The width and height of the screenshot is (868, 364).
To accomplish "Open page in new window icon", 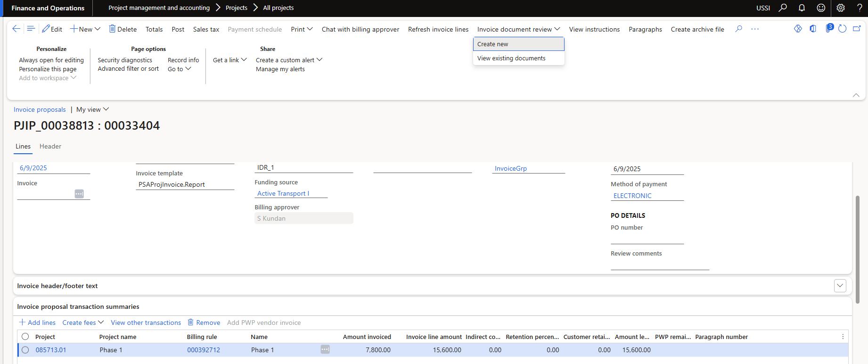I will [857, 29].
